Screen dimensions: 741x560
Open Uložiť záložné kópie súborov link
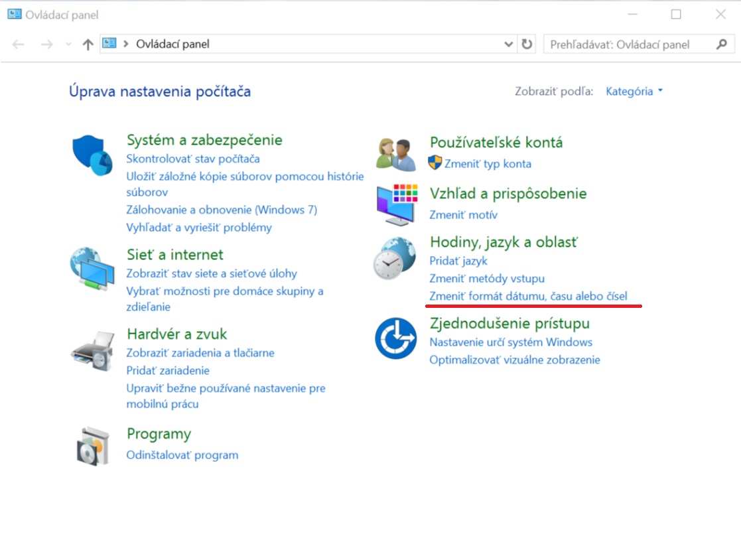245,184
